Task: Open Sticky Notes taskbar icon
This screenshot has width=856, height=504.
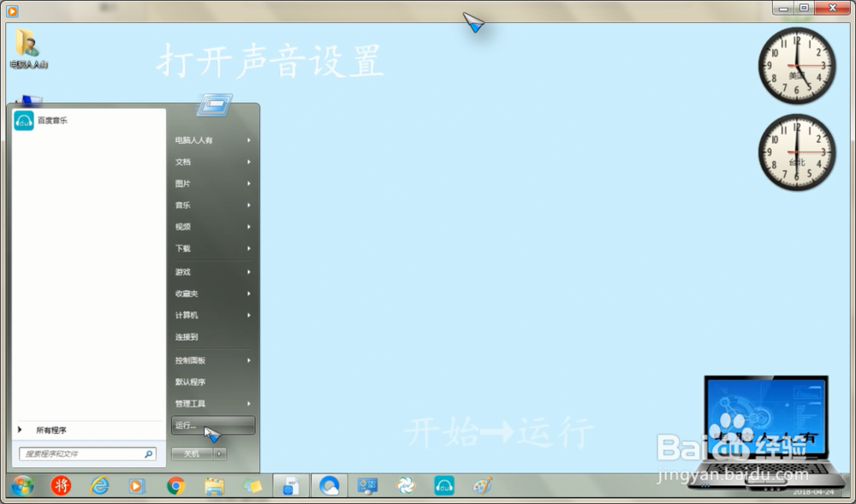Action: [x=253, y=485]
